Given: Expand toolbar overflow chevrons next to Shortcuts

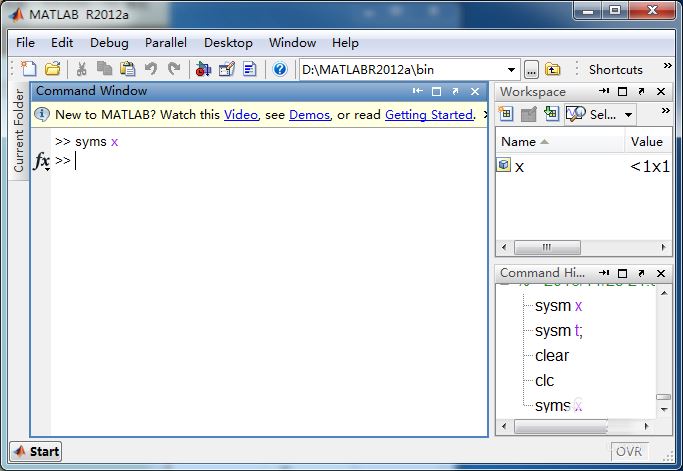Looking at the screenshot, I should (x=667, y=66).
